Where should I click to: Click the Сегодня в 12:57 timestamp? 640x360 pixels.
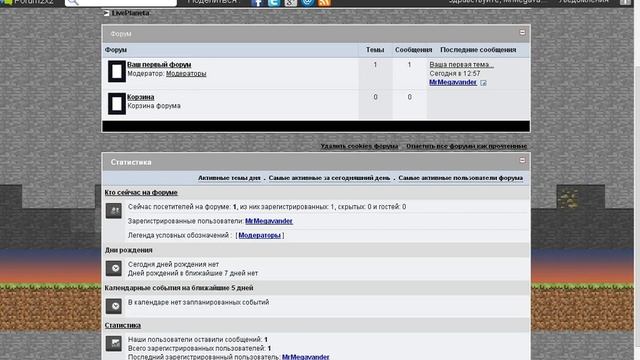point(455,73)
